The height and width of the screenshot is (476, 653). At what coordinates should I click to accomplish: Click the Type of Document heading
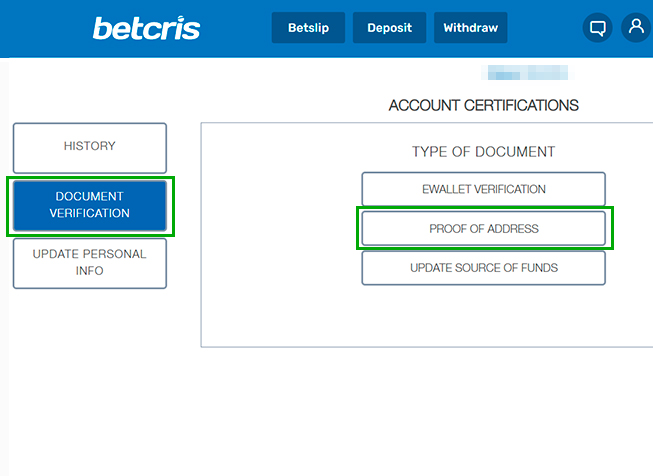click(484, 152)
